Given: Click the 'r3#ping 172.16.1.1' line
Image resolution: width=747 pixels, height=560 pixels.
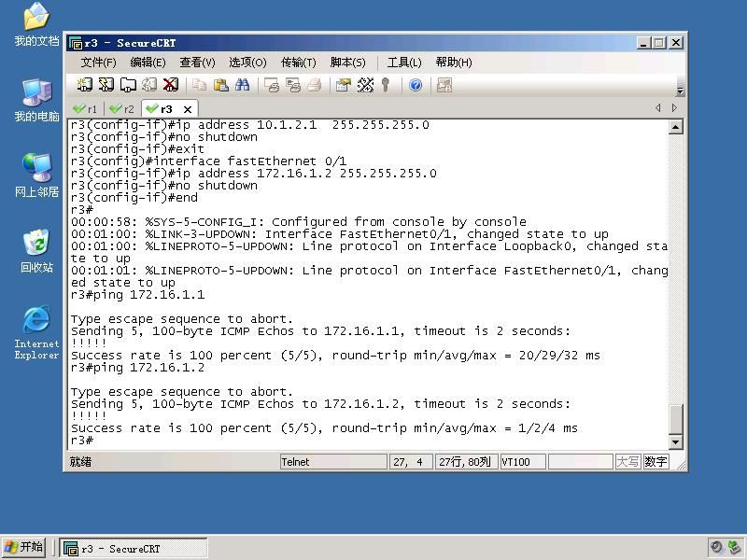Looking at the screenshot, I should point(137,295).
